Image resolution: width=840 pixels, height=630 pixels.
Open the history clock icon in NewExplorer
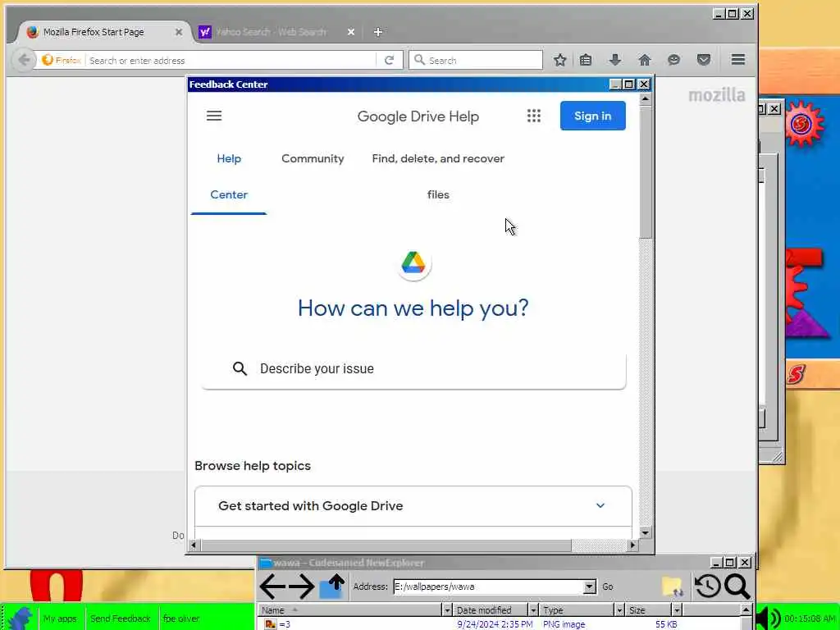[707, 586]
